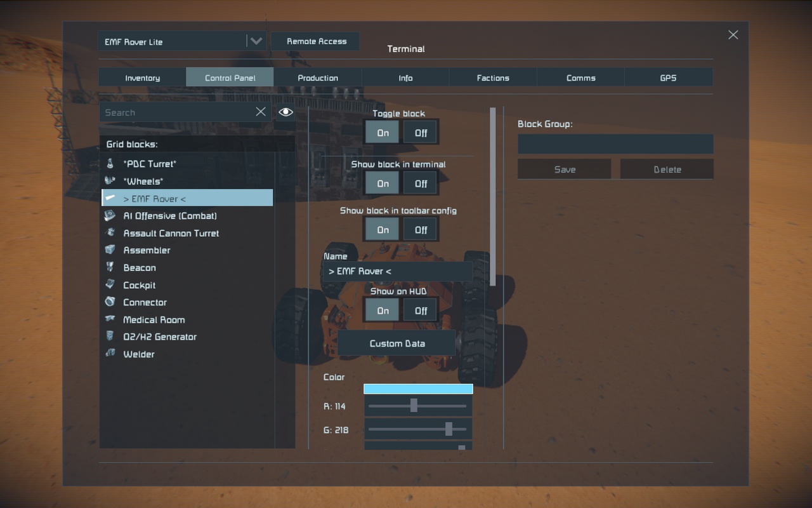This screenshot has width=812, height=508.
Task: Clear the search box with the X icon
Action: pos(261,112)
